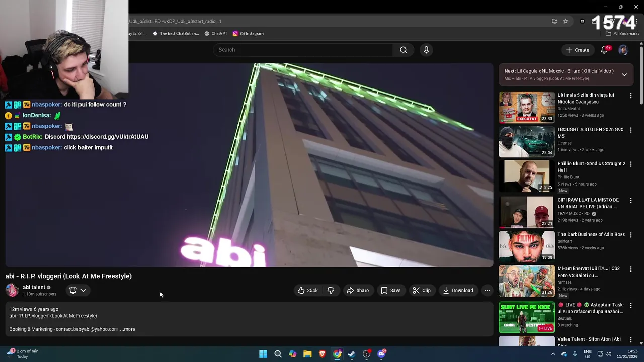This screenshot has height=362, width=644.
Task: Play The Dark Business of Adin Ross thumbnail
Action: [527, 246]
